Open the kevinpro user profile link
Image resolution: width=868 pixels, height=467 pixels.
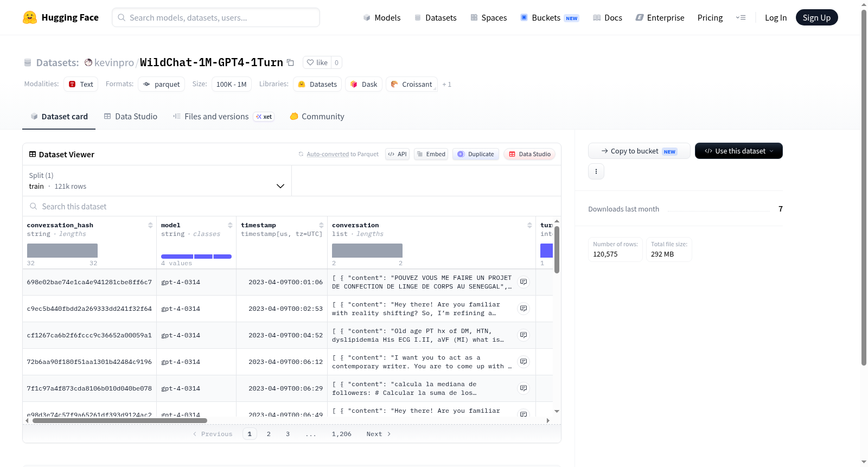coord(114,62)
